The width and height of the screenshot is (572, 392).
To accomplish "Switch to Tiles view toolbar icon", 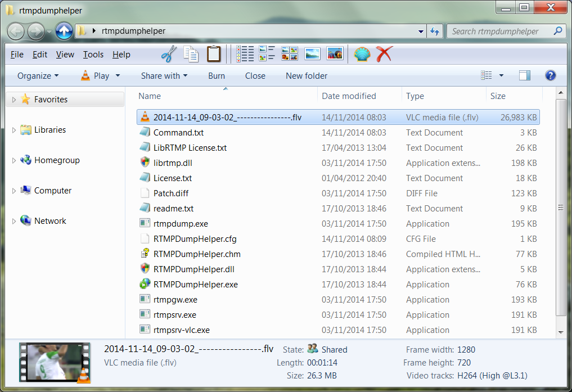I will click(267, 53).
